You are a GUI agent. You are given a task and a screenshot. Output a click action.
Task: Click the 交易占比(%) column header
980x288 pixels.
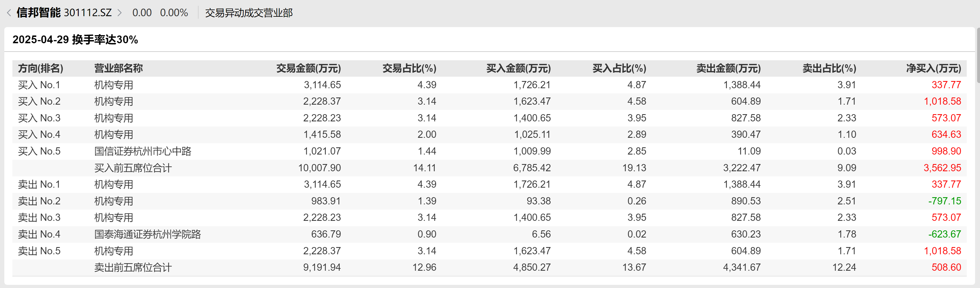click(409, 69)
